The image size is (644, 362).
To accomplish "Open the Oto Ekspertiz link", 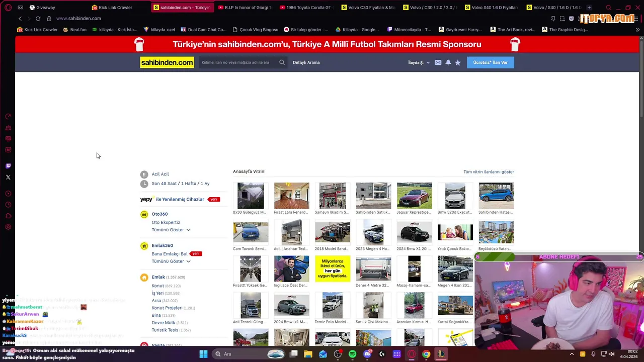I will coord(166,222).
